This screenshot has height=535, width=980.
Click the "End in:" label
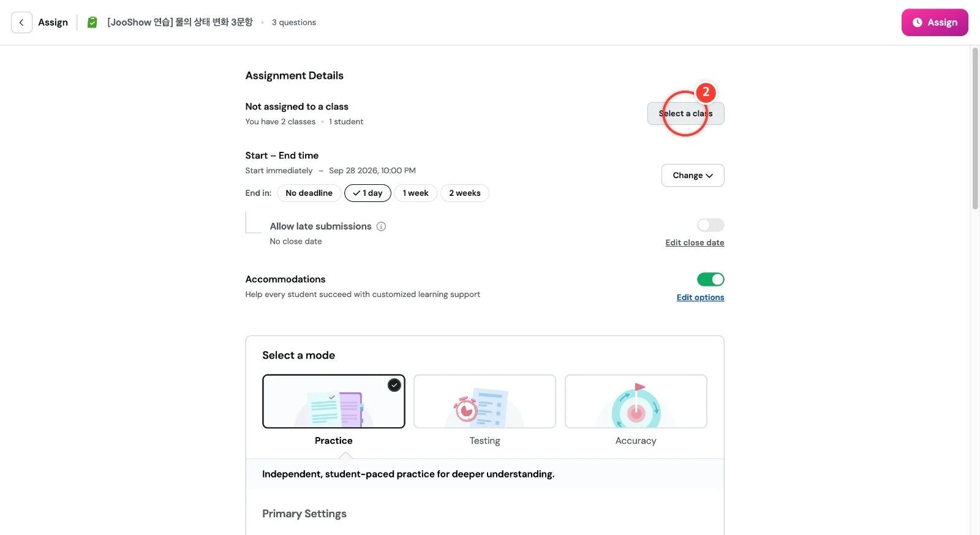click(x=258, y=193)
